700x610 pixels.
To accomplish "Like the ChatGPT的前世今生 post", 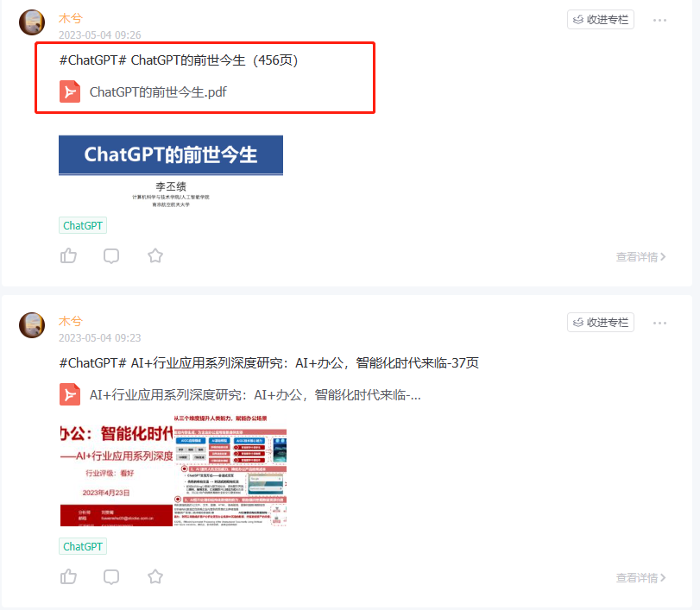I will click(68, 255).
